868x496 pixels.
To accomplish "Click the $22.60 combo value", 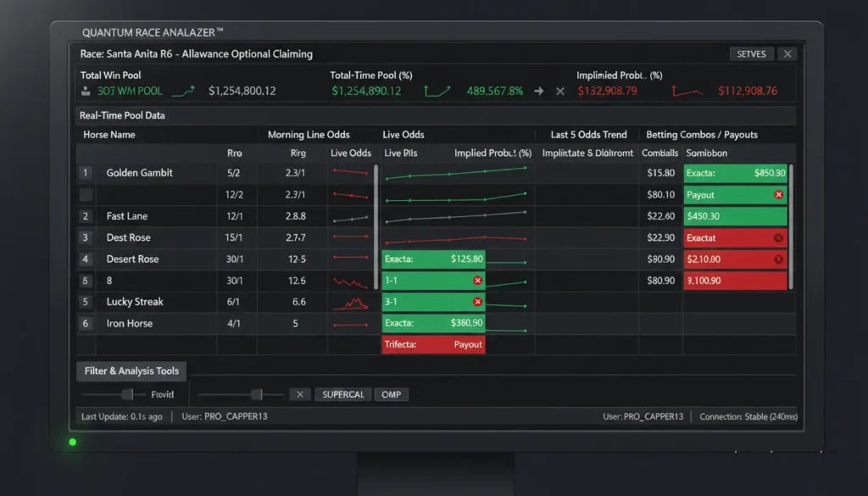I will click(x=660, y=216).
